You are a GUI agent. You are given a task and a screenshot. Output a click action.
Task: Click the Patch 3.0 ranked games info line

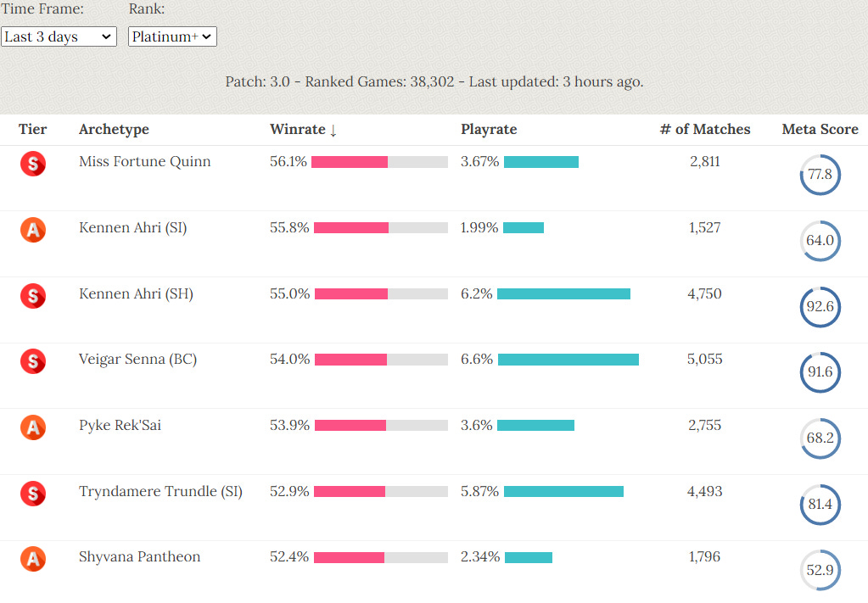pyautogui.click(x=434, y=82)
